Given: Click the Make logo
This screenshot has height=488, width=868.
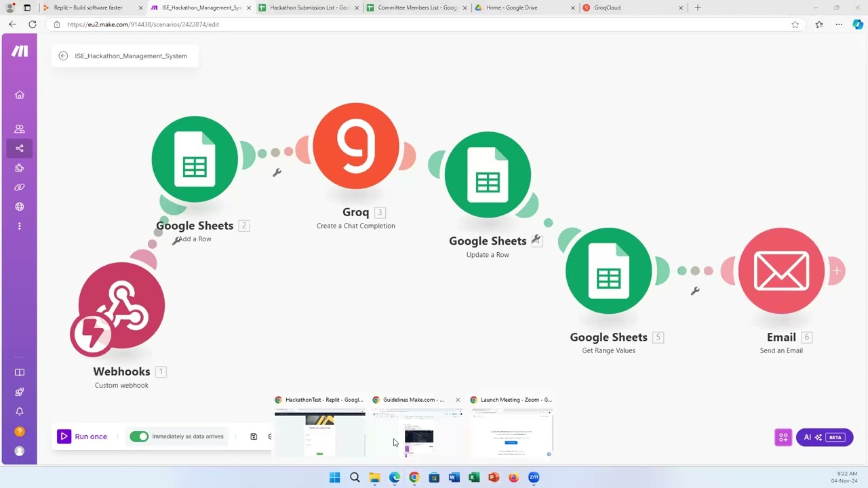Looking at the screenshot, I should [x=20, y=52].
